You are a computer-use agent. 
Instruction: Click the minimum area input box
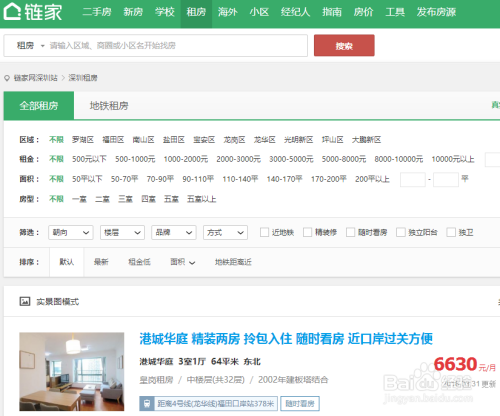[x=413, y=179]
